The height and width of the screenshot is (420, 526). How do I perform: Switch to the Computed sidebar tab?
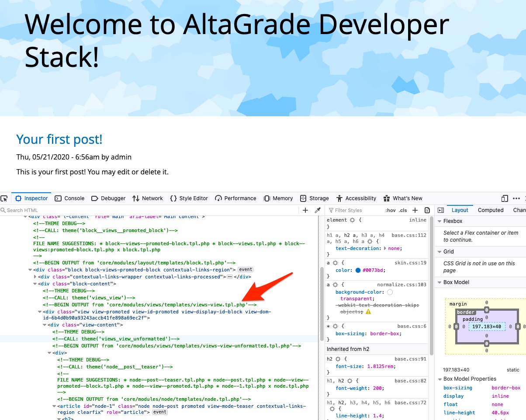pyautogui.click(x=491, y=210)
